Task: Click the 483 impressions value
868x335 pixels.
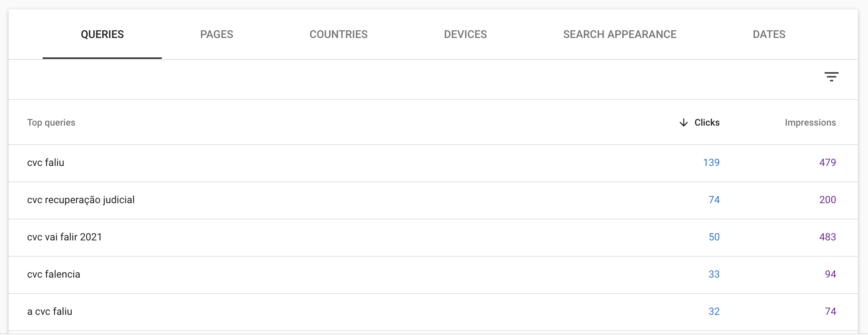Action: tap(827, 237)
